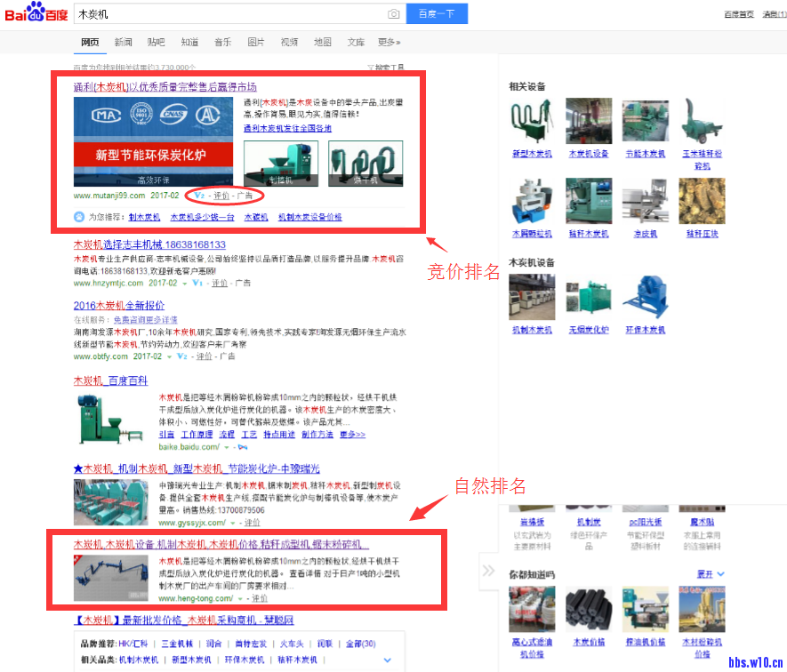
Task: Click the 百度首页 link at top right
Action: pyautogui.click(x=738, y=14)
